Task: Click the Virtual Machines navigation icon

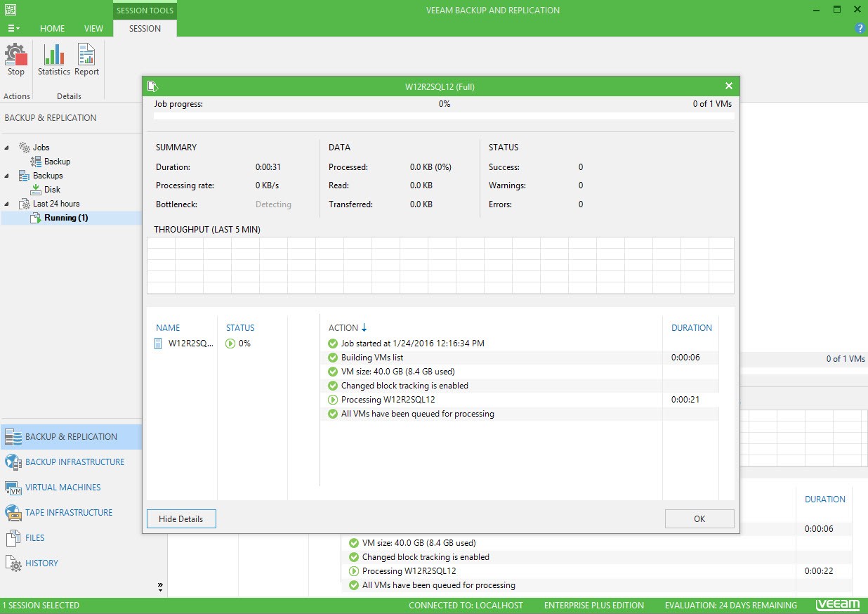Action: pyautogui.click(x=13, y=488)
